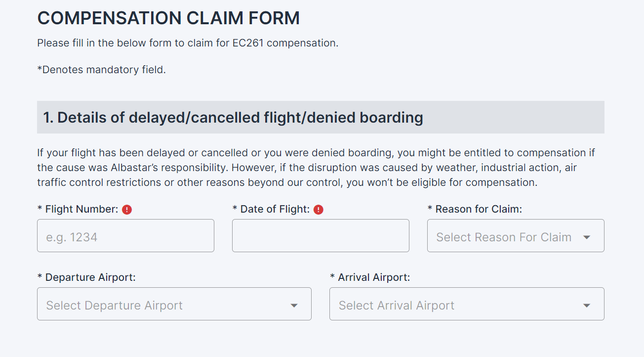Open the Select Arrival Airport dropdown
Image resolution: width=644 pixels, height=357 pixels.
click(x=467, y=304)
